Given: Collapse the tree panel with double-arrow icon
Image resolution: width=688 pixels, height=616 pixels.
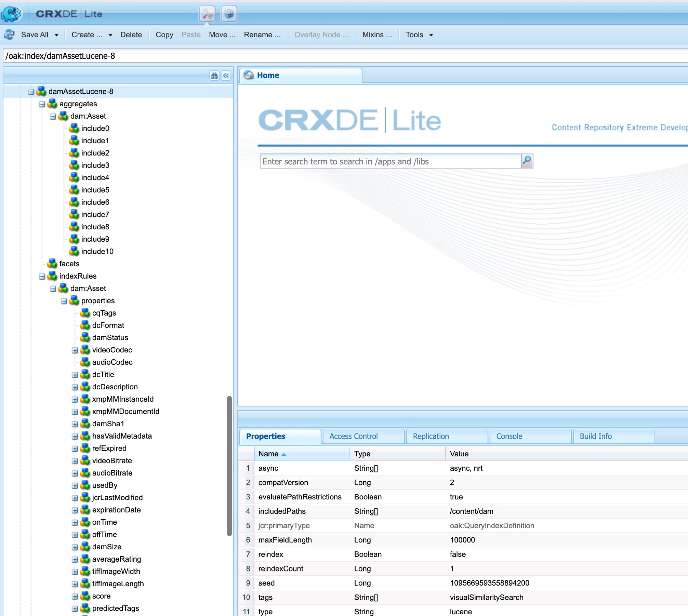Looking at the screenshot, I should (226, 76).
